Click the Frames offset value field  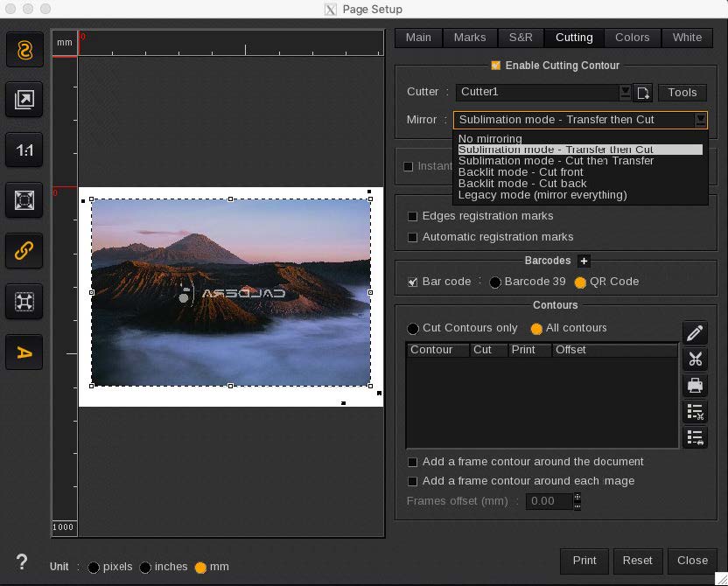click(x=549, y=501)
